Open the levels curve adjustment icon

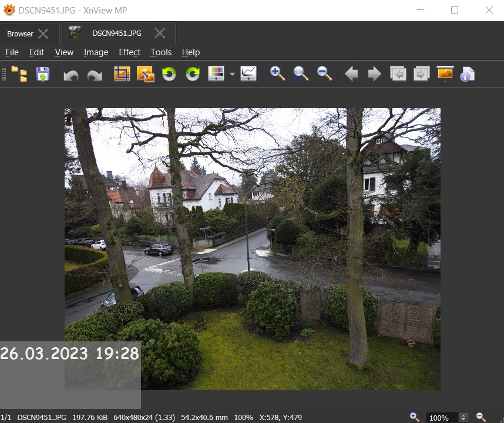tap(248, 74)
